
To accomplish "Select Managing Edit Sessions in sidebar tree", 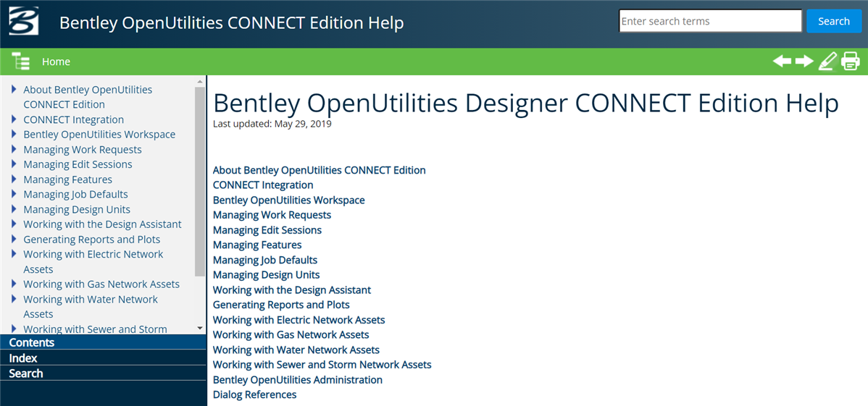I will pos(78,164).
